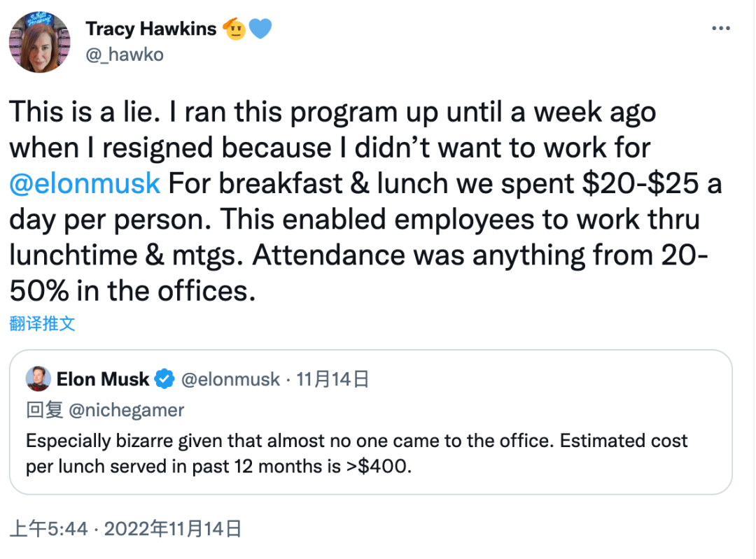
Task: Click the 翻译推文 translate tweet link
Action: (42, 323)
